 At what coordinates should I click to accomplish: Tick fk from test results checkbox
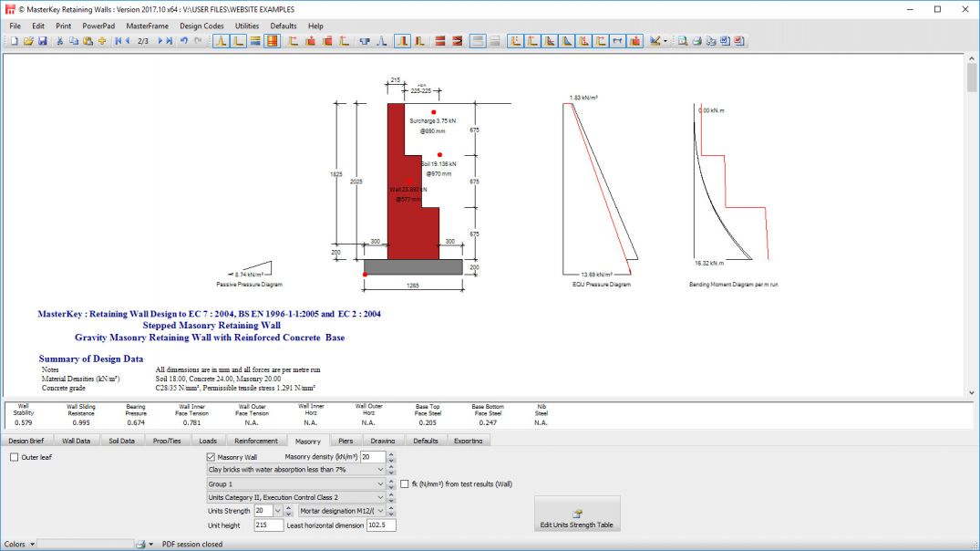point(405,484)
